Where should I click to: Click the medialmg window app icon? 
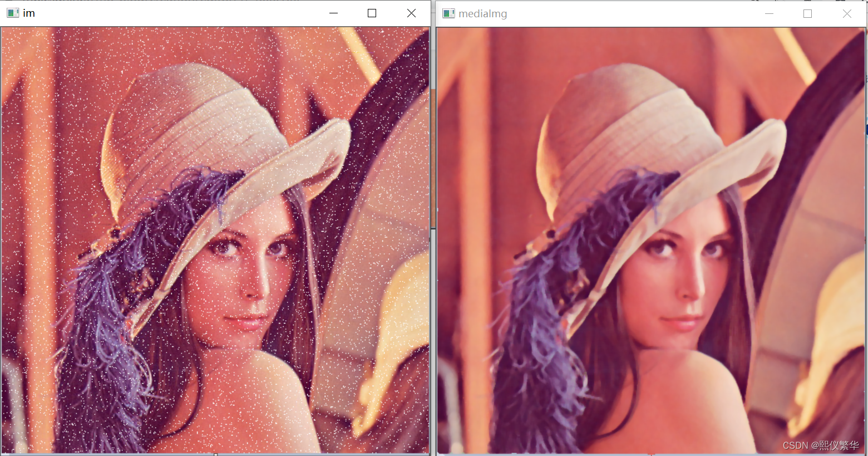[448, 13]
